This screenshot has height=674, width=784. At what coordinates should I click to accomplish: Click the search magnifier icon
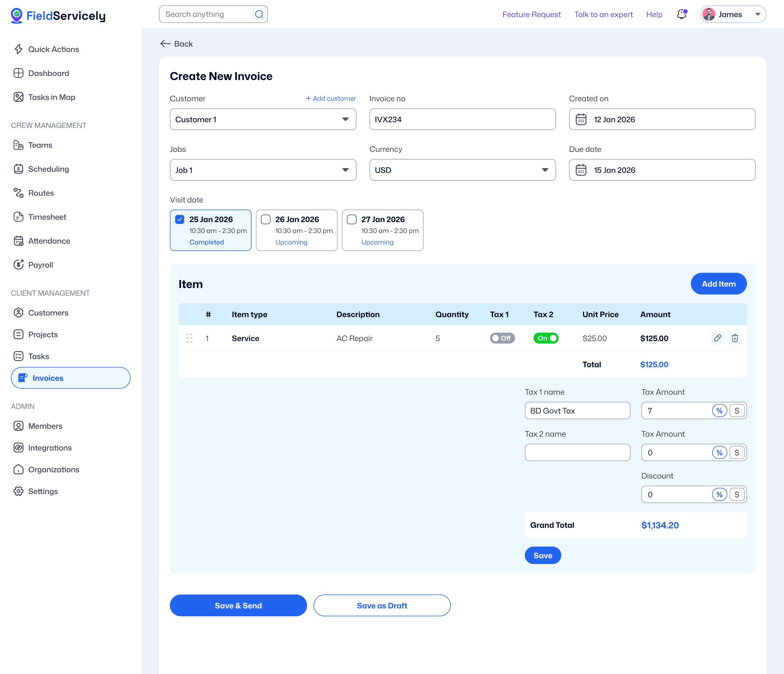259,14
